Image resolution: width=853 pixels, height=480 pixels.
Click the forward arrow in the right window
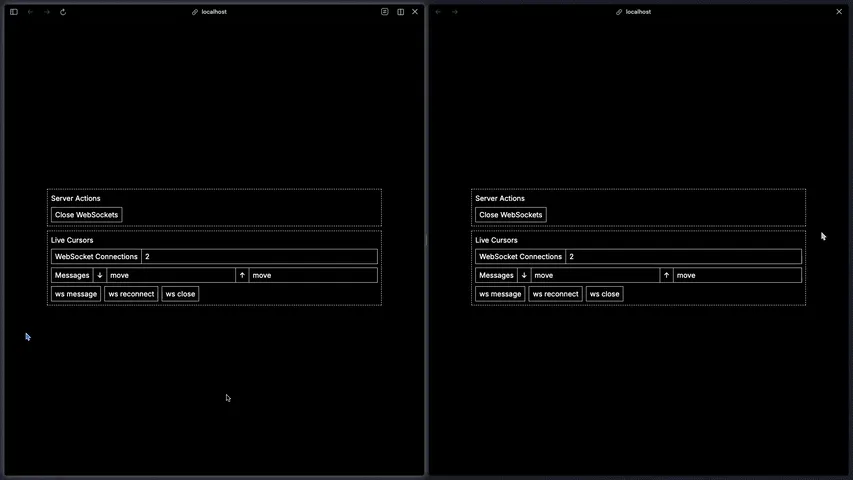pyautogui.click(x=455, y=12)
